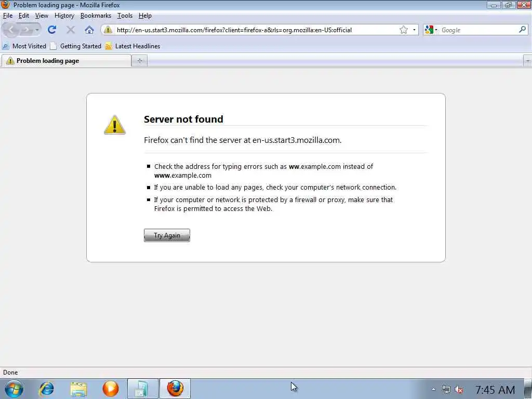Open the address bar history dropdown arrow

[414, 30]
